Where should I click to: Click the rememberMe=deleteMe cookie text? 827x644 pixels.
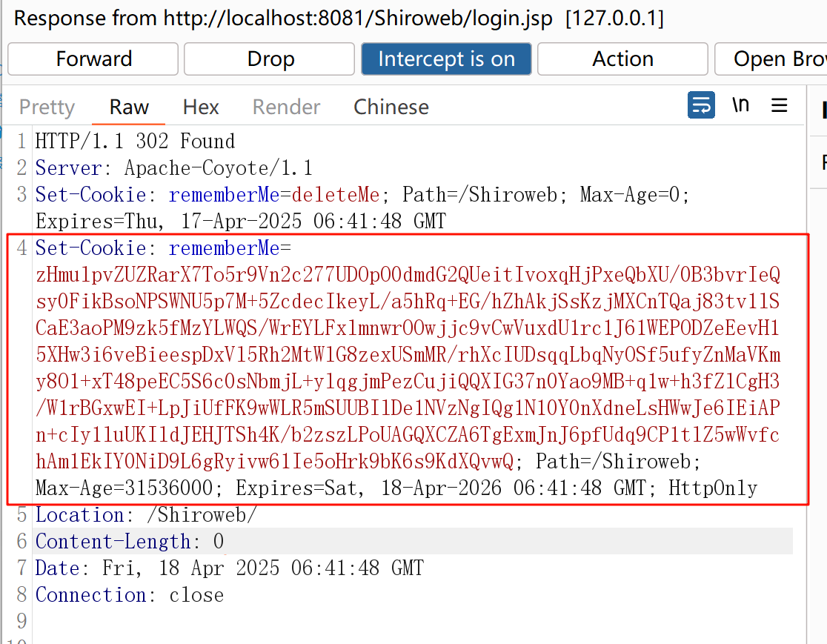click(273, 195)
